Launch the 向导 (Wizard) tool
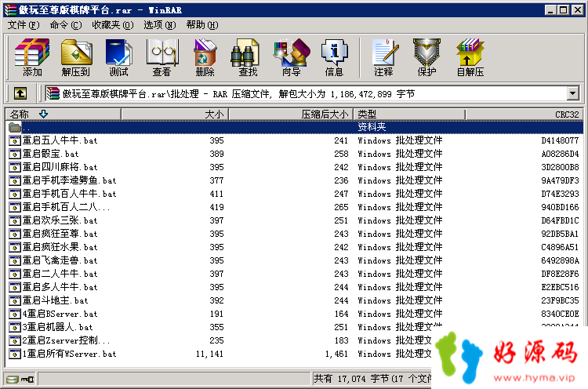588x389 pixels. coord(292,57)
